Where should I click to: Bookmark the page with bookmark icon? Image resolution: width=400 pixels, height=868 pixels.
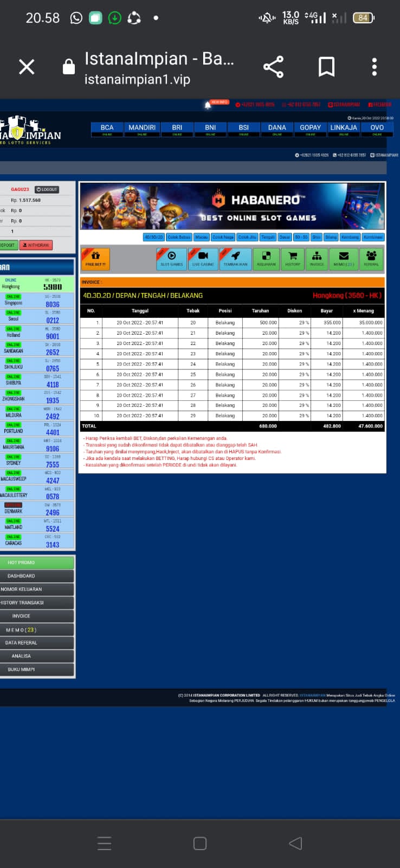tap(326, 67)
